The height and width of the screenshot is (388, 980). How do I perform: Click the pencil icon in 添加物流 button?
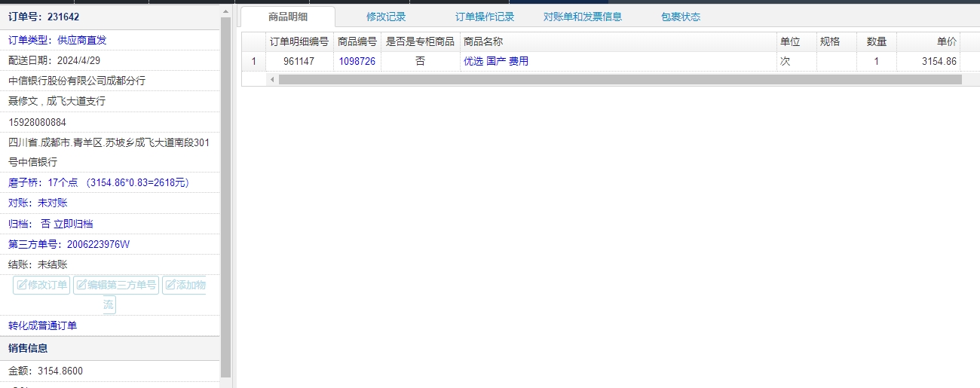click(x=170, y=285)
